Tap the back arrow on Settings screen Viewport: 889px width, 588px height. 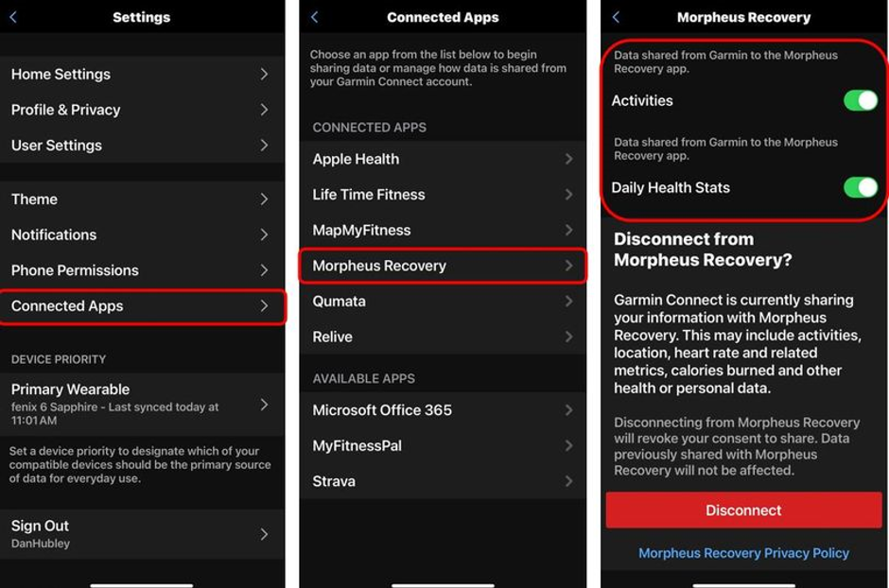click(13, 17)
